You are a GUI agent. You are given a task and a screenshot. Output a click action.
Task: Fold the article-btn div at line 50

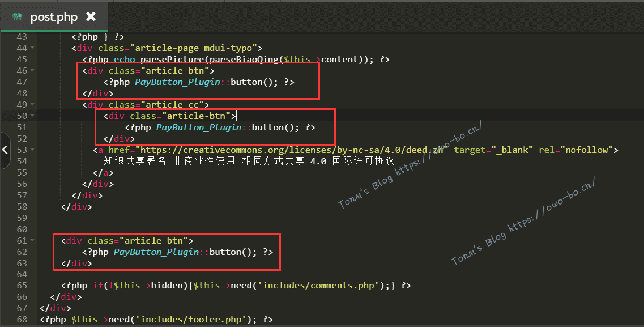tap(32, 116)
